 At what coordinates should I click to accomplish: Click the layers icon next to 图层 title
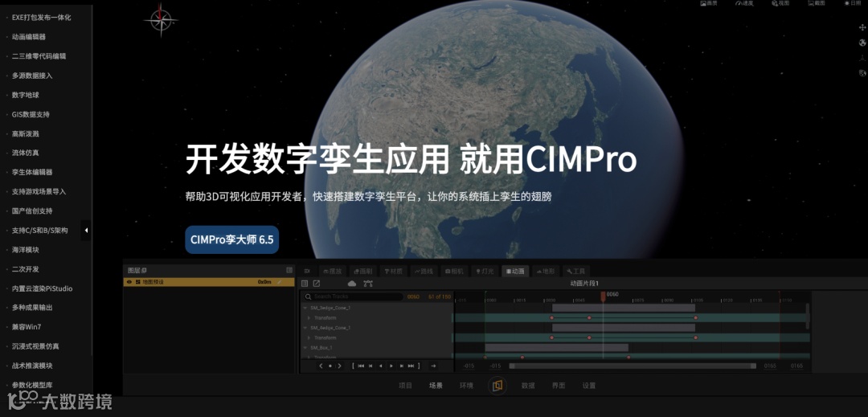(x=145, y=271)
